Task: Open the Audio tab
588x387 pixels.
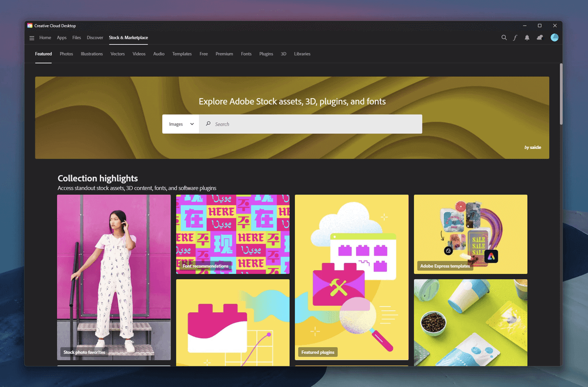Action: click(x=159, y=54)
